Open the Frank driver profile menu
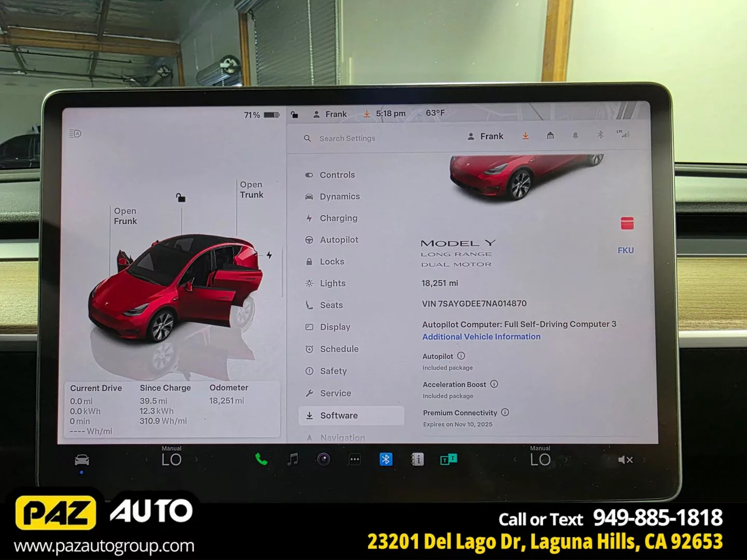747x560 pixels. [x=486, y=136]
